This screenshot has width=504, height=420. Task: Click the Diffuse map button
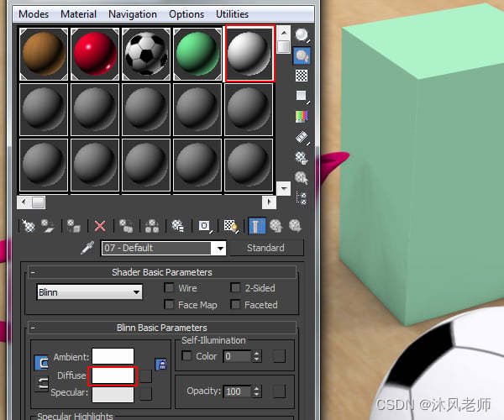tap(146, 375)
